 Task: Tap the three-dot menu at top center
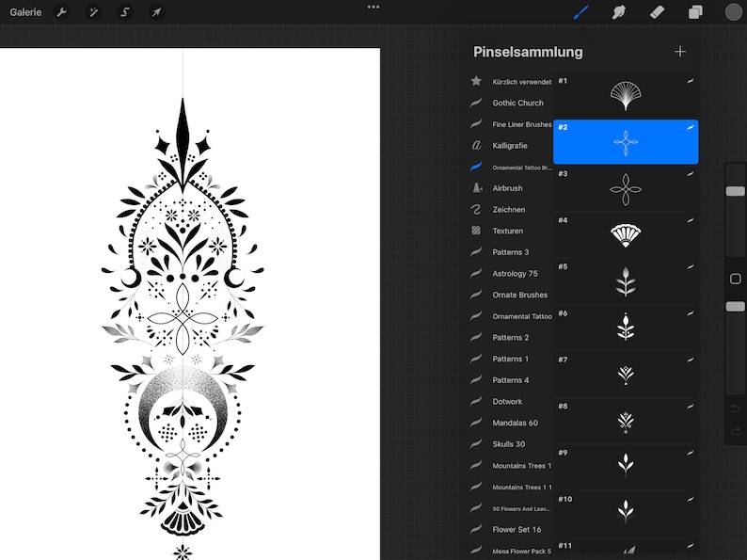pyautogui.click(x=373, y=7)
